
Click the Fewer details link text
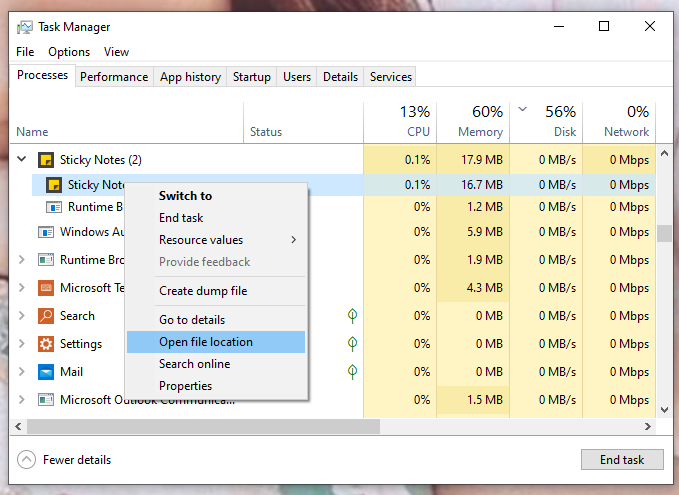click(77, 460)
